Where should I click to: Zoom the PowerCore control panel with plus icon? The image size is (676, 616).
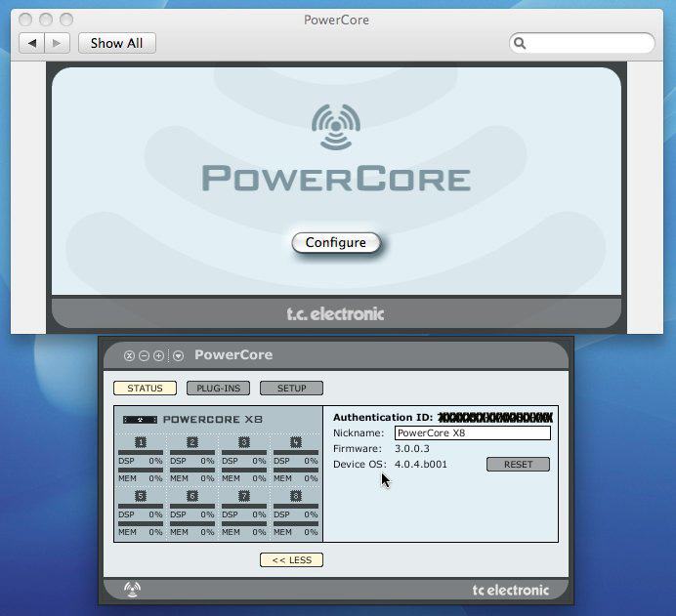point(158,355)
